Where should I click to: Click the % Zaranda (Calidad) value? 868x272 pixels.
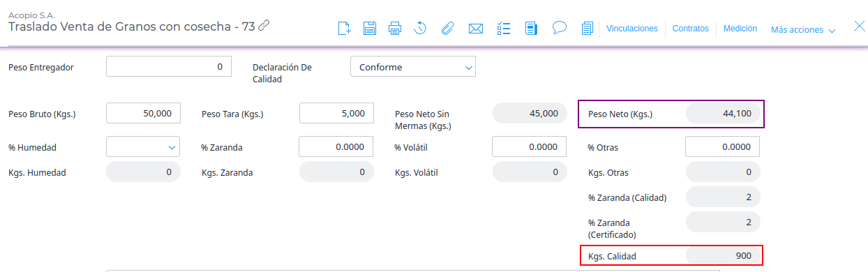point(723,197)
